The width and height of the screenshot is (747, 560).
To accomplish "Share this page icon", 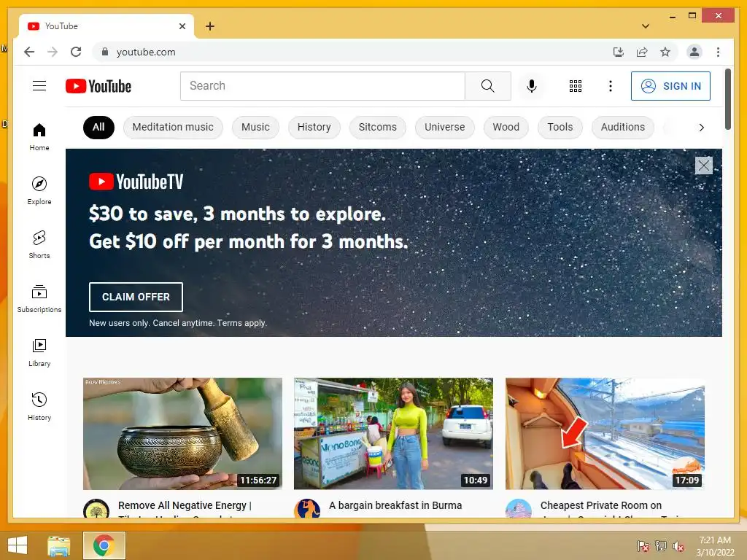I will (x=642, y=52).
